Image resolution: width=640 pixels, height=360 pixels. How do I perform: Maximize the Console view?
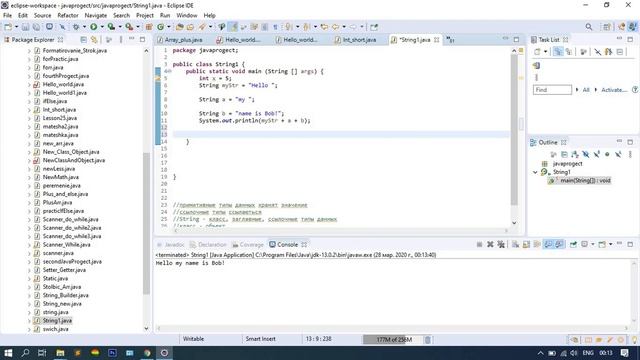coord(630,244)
